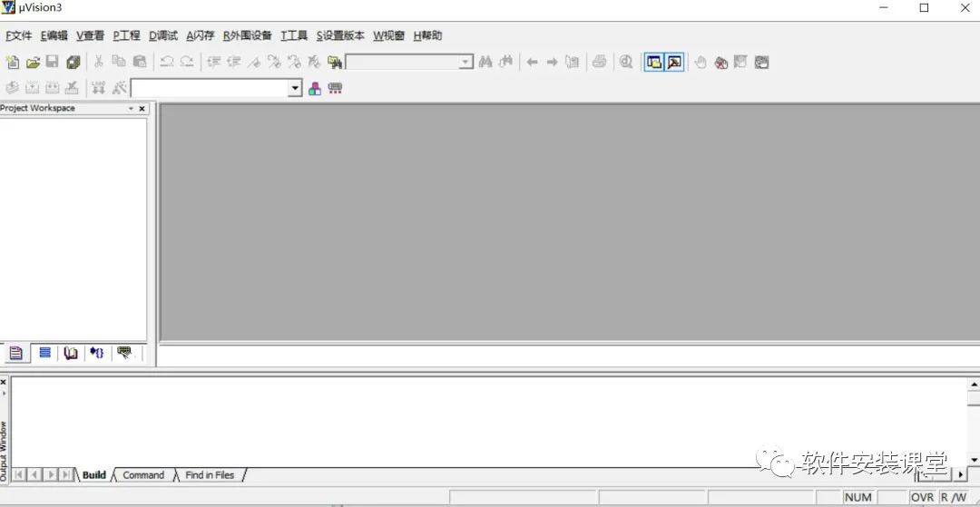The width and height of the screenshot is (980, 507).
Task: Click the Start/Stop Debug Session magnifier icon
Action: tap(626, 62)
